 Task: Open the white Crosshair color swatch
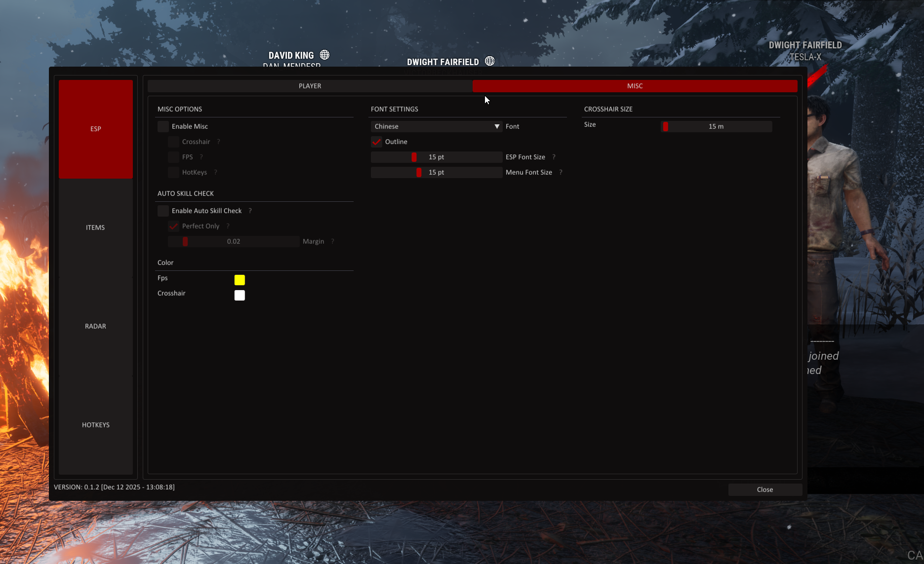(x=240, y=296)
